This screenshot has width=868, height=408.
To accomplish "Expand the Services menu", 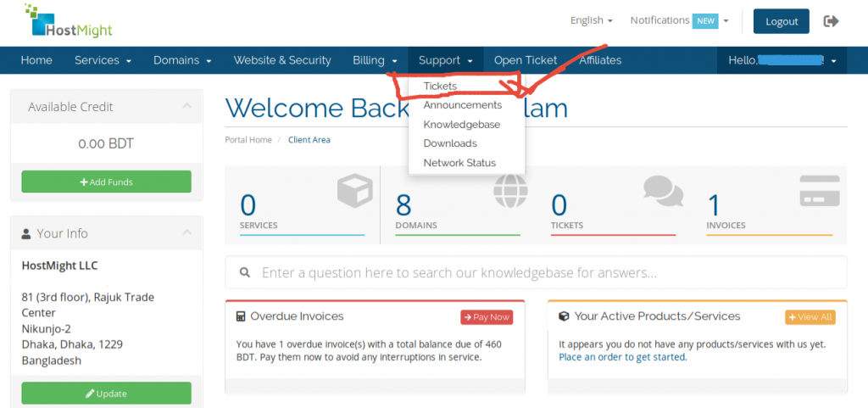I will click(x=103, y=60).
